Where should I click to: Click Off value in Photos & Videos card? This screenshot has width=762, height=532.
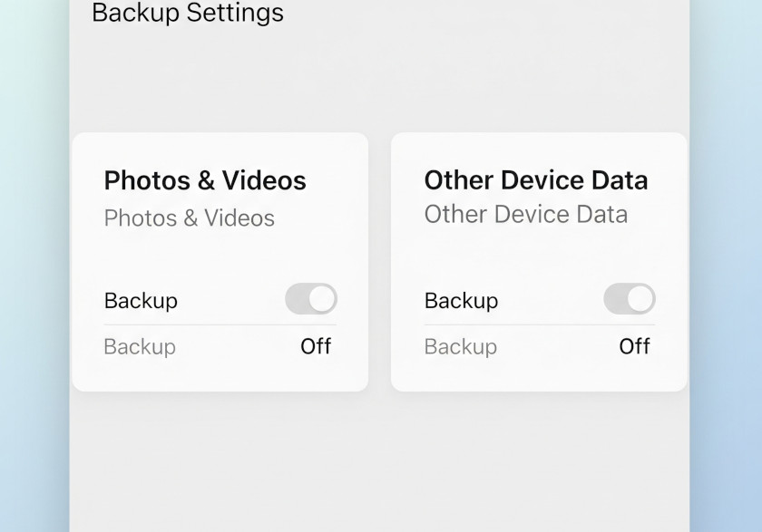coord(316,346)
